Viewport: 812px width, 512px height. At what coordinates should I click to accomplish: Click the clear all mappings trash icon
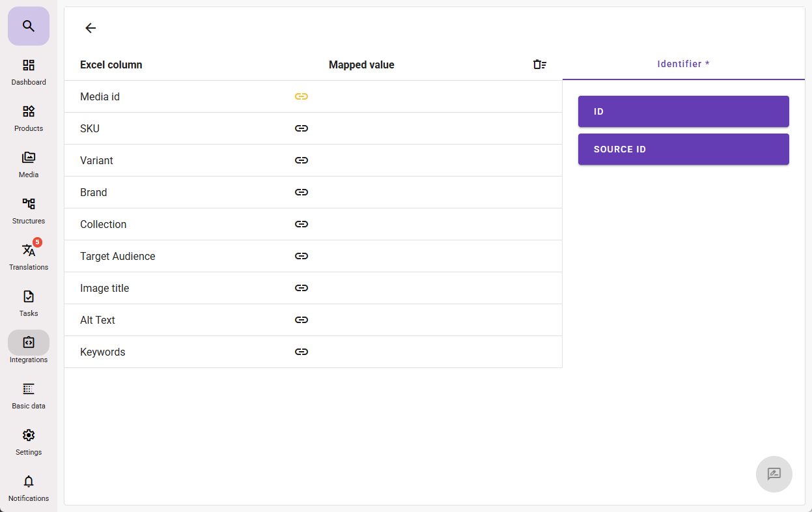pyautogui.click(x=539, y=64)
